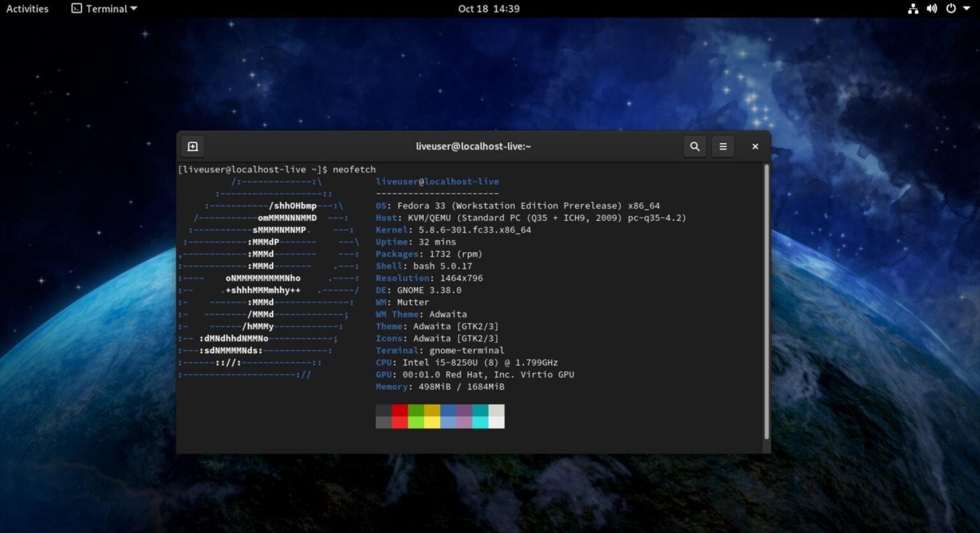Click the GPU line showing Virtio GPU
Viewport: 980px width, 533px height.
point(475,376)
